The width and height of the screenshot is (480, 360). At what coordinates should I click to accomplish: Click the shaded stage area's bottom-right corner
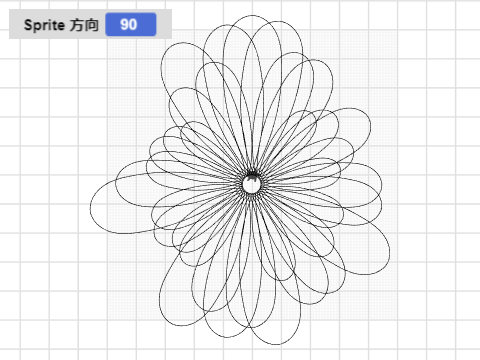coord(397,320)
